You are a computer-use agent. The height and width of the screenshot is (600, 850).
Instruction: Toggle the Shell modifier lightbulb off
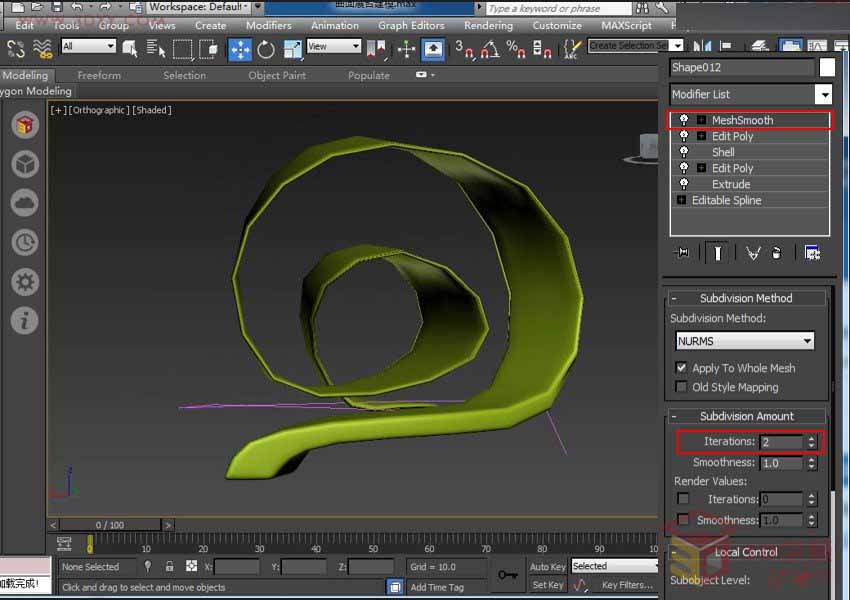pos(684,152)
